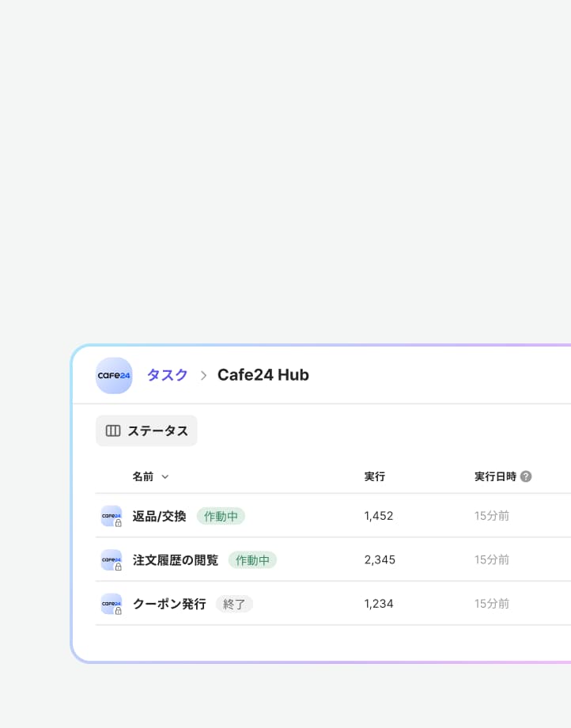
Task: Open the 返品/交換 task
Action: (159, 516)
